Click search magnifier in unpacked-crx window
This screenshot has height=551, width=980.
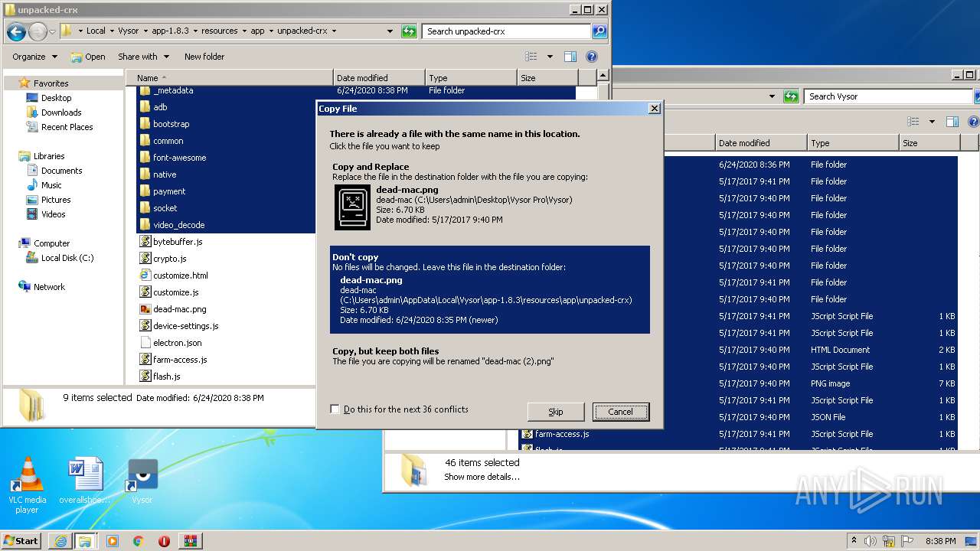599,31
